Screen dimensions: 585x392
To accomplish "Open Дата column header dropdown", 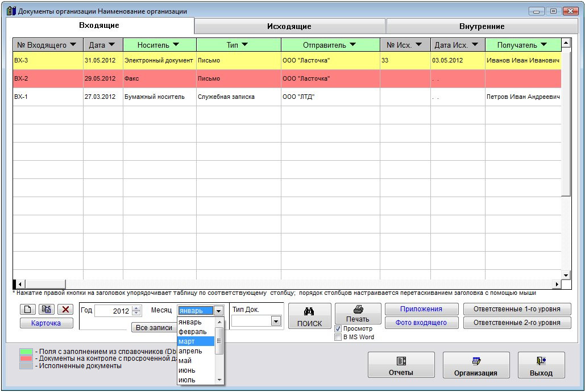I will (x=111, y=45).
